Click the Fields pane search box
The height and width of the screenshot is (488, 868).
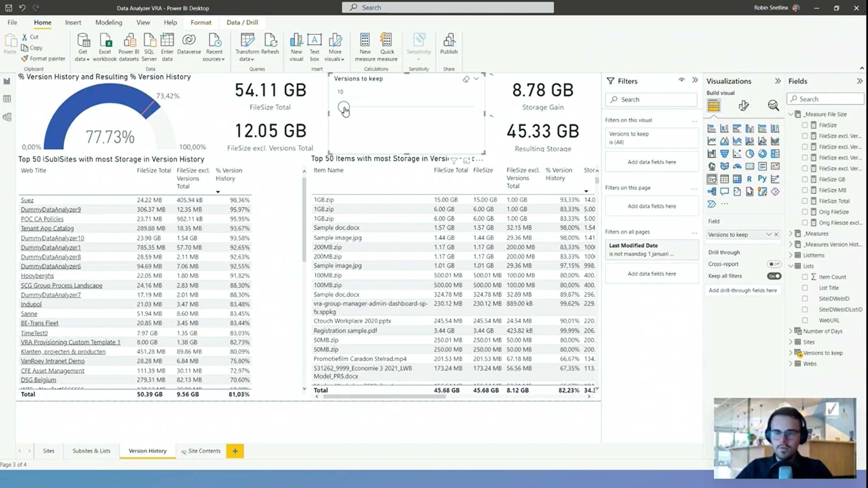826,99
